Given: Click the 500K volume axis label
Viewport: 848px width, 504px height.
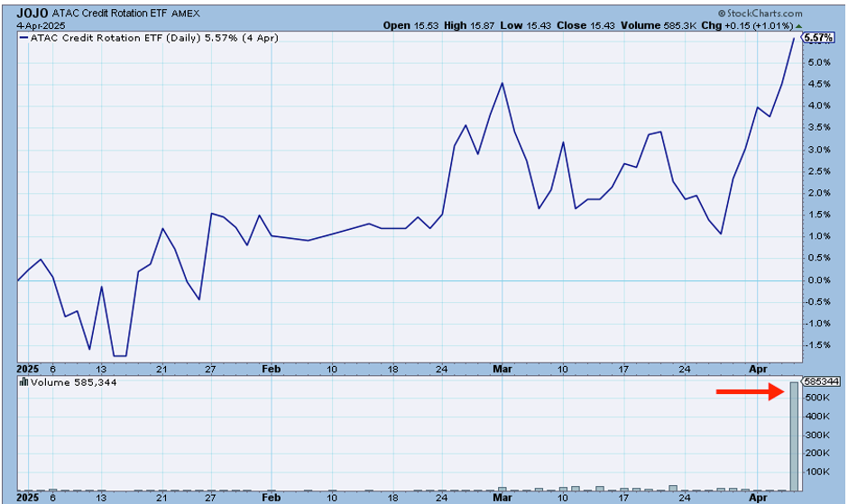Looking at the screenshot, I should coord(817,398).
